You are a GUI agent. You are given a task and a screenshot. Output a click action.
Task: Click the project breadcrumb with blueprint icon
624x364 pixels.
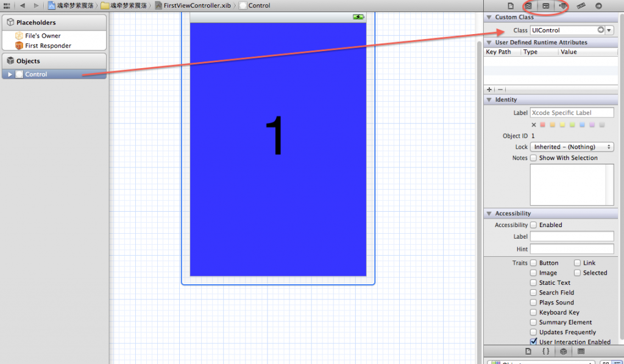(x=71, y=5)
